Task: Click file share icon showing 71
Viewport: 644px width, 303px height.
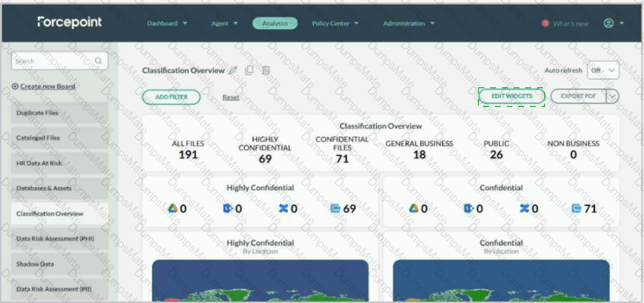Action: point(576,209)
